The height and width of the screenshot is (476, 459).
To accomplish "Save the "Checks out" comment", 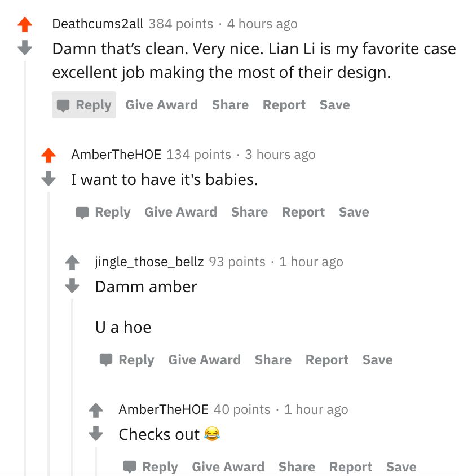I will point(401,467).
